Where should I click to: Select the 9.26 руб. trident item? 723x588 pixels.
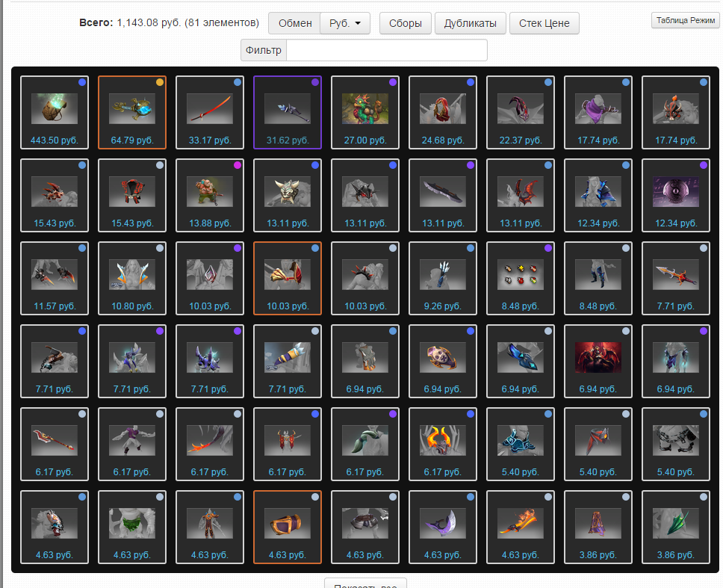443,279
